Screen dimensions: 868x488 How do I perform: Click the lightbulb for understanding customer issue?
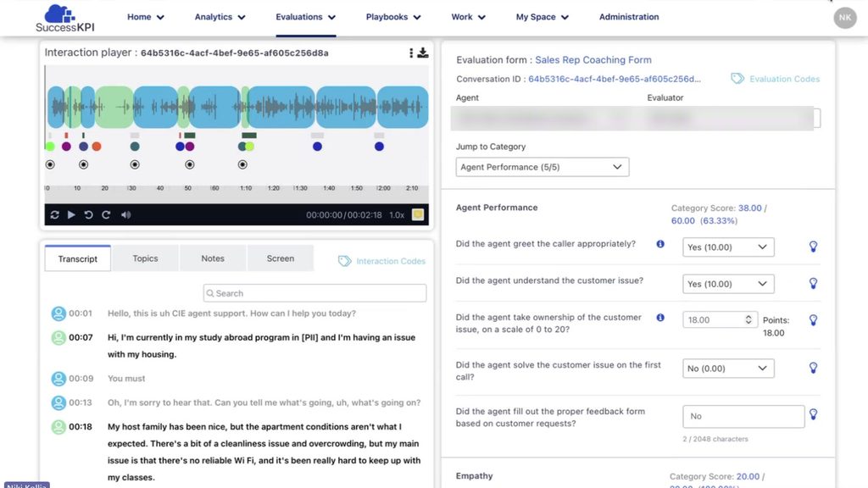click(x=813, y=284)
